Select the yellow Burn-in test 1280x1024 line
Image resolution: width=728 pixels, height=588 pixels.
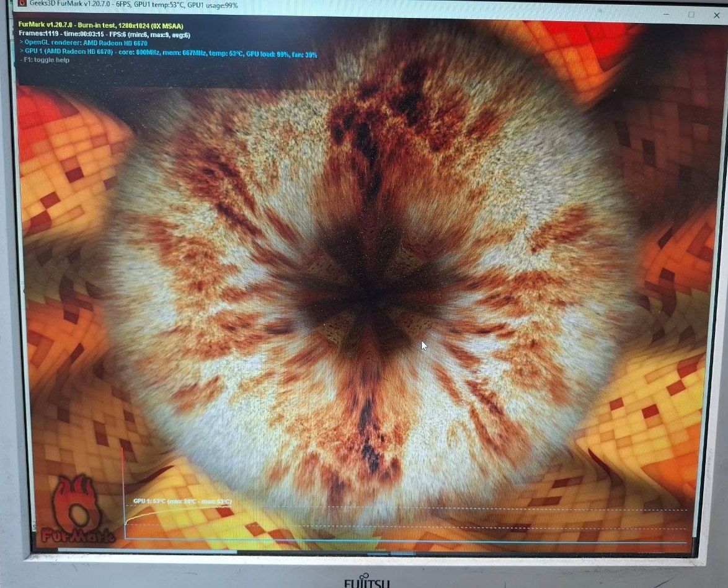click(x=100, y=25)
